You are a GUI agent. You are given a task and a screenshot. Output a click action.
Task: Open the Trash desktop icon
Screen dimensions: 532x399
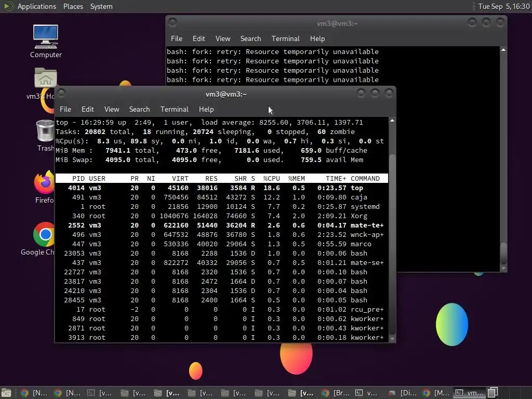click(46, 136)
